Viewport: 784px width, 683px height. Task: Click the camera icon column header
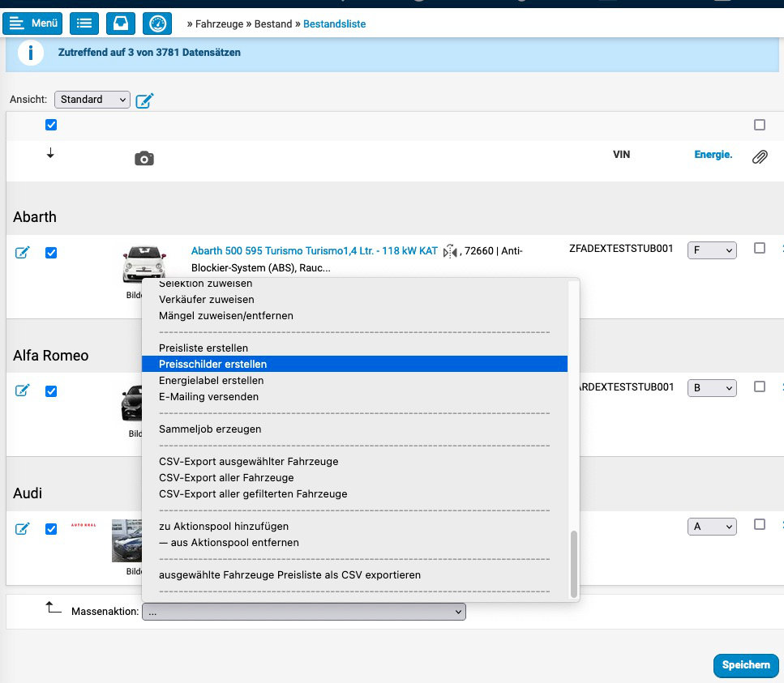[x=144, y=159]
